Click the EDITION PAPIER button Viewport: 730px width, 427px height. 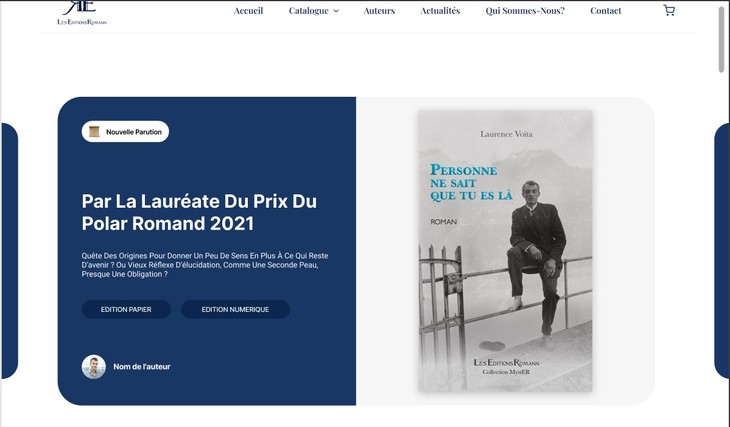pyautogui.click(x=126, y=309)
